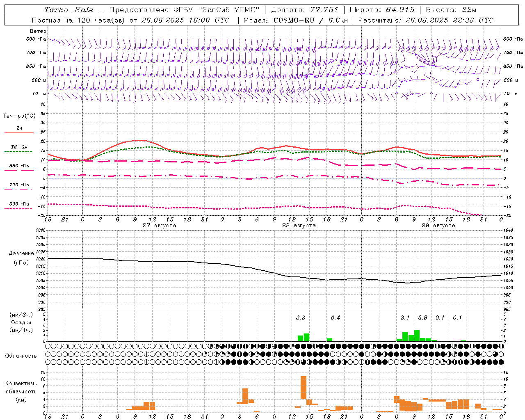Click the precipitation total "2.9"
This screenshot has width=525, height=420.
(422, 317)
